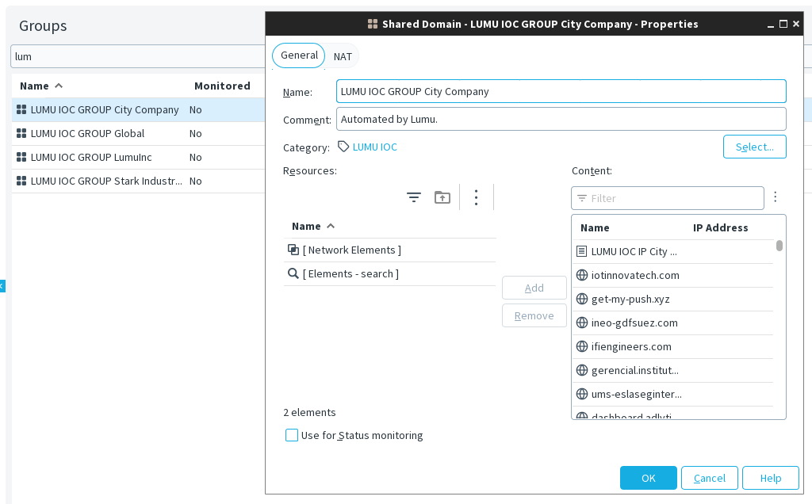This screenshot has height=504, width=812.
Task: Switch to the NAT tab
Action: (x=343, y=56)
